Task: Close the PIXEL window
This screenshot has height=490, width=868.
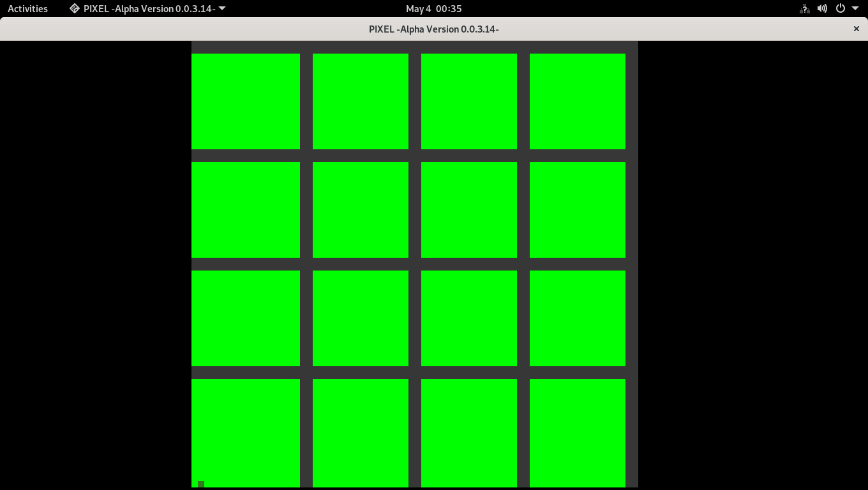Action: pos(857,29)
